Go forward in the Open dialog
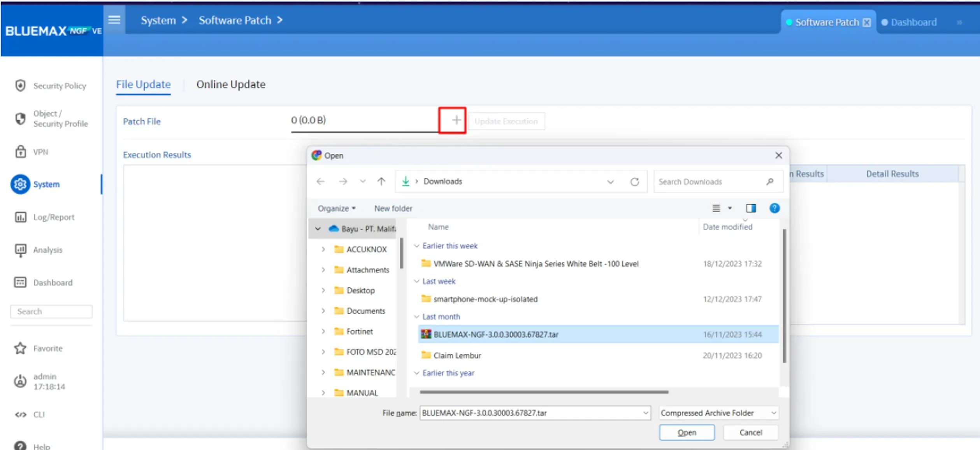Screen dimensions: 980x450 pyautogui.click(x=343, y=181)
